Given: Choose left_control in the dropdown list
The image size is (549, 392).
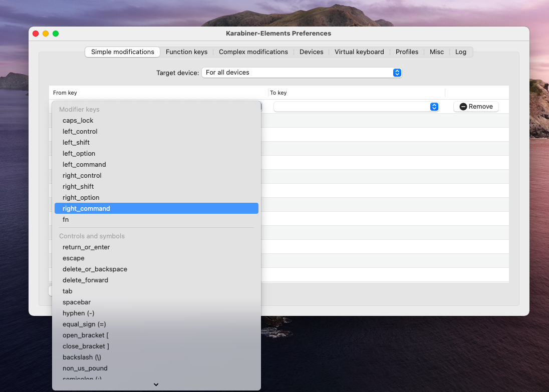Looking at the screenshot, I should click(156, 131).
